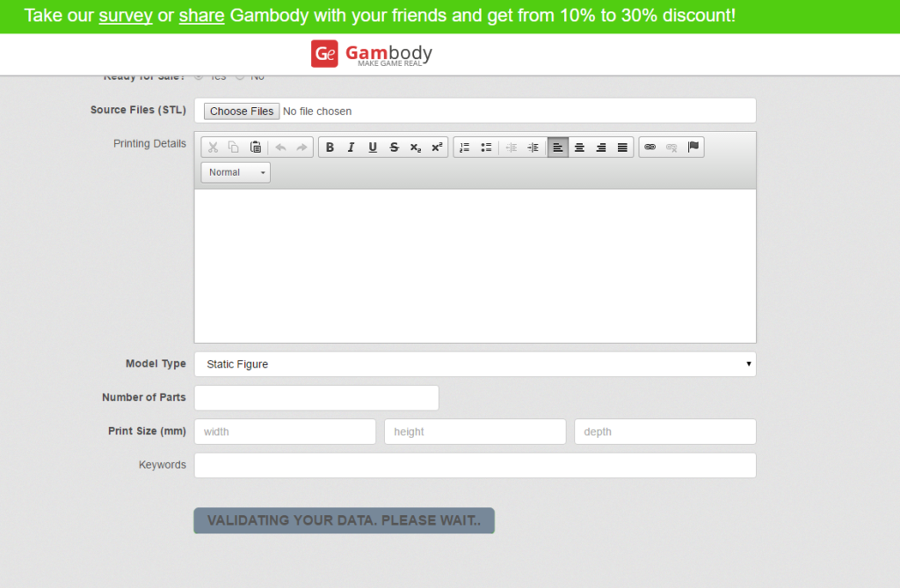Toggle superscript formatting
This screenshot has width=900, height=588.
click(x=437, y=148)
